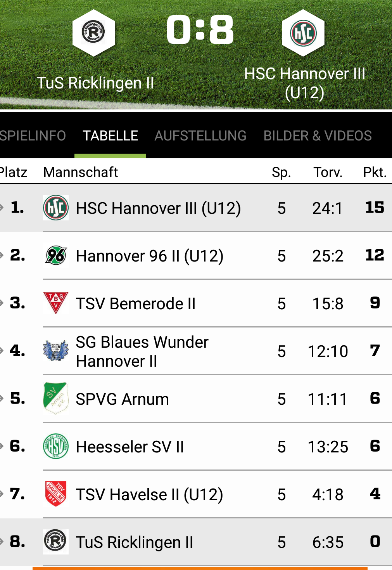Go to BILDER & VIDEOS tab
Image resolution: width=392 pixels, height=570 pixels.
point(318,136)
